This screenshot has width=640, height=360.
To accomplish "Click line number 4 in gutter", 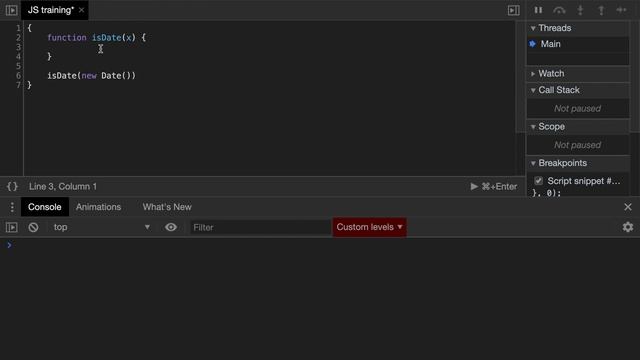I will pyautogui.click(x=18, y=56).
